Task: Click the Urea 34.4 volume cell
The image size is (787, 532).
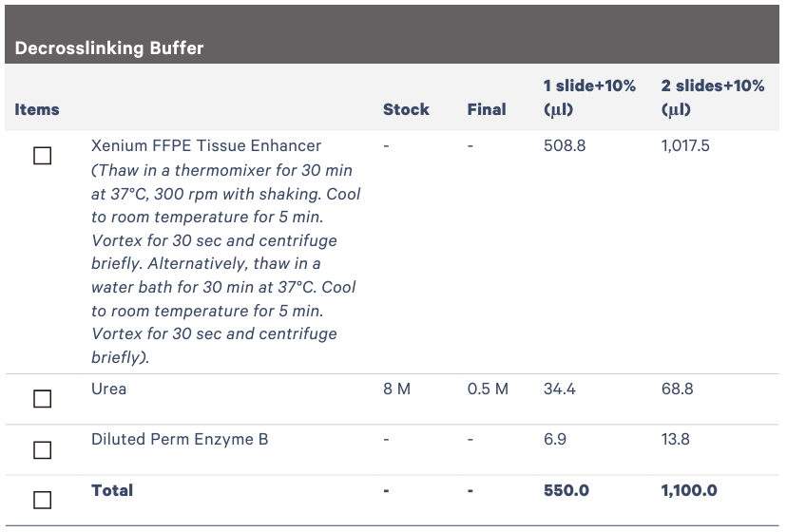Action: point(560,389)
